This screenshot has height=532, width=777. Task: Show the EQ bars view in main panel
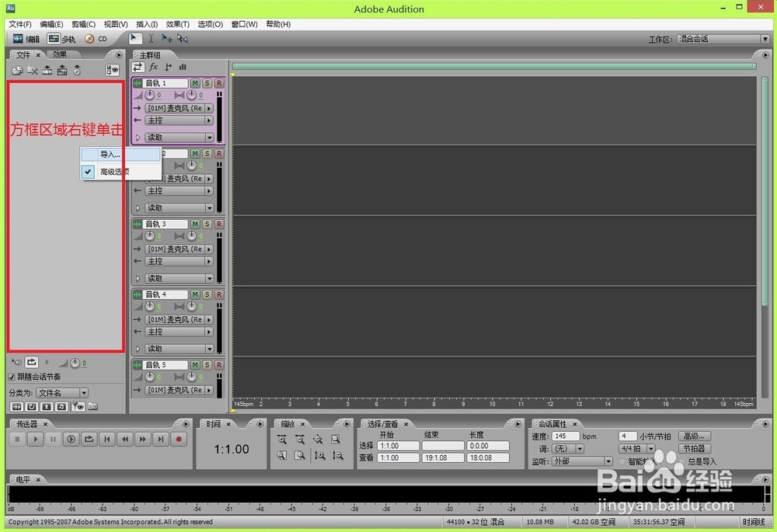tap(183, 67)
